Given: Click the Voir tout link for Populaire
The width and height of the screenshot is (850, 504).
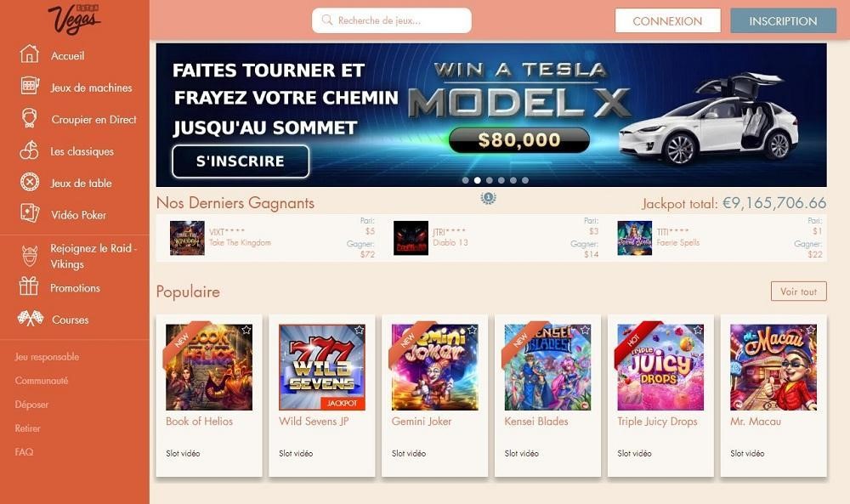Looking at the screenshot, I should point(798,292).
